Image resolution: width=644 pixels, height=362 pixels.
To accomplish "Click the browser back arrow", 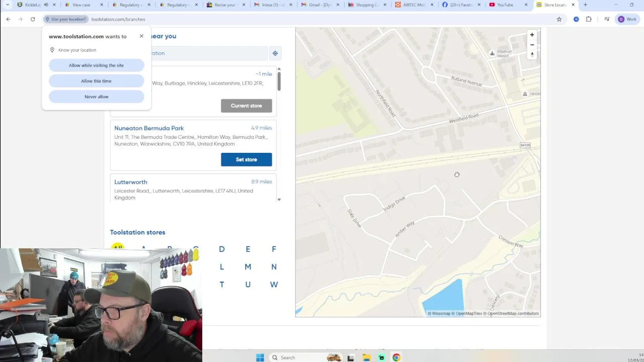I will click(x=8, y=19).
